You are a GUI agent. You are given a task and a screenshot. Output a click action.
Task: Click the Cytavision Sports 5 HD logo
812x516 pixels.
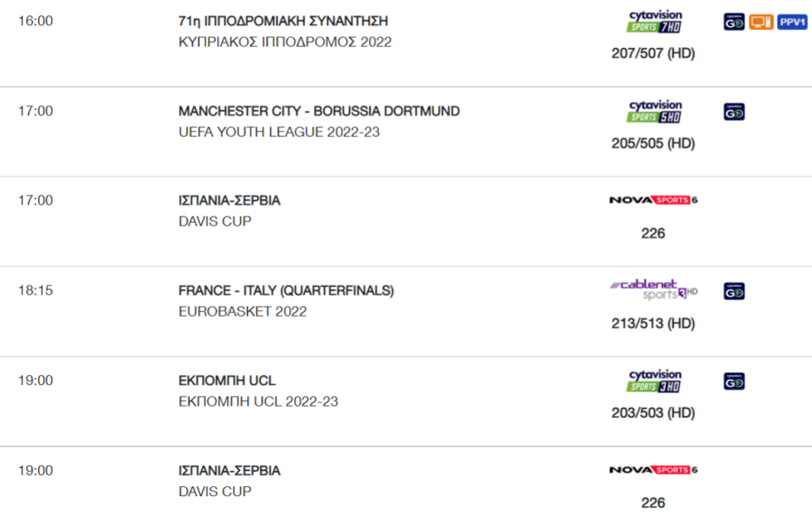pyautogui.click(x=654, y=112)
